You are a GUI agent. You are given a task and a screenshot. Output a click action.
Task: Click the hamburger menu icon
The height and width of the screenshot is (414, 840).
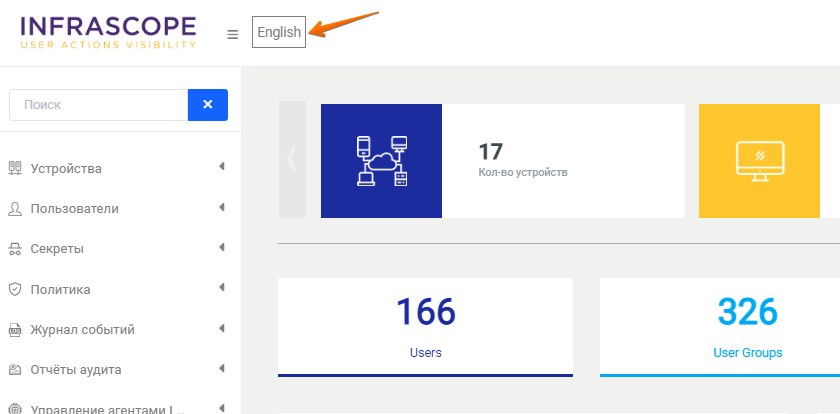(x=232, y=35)
